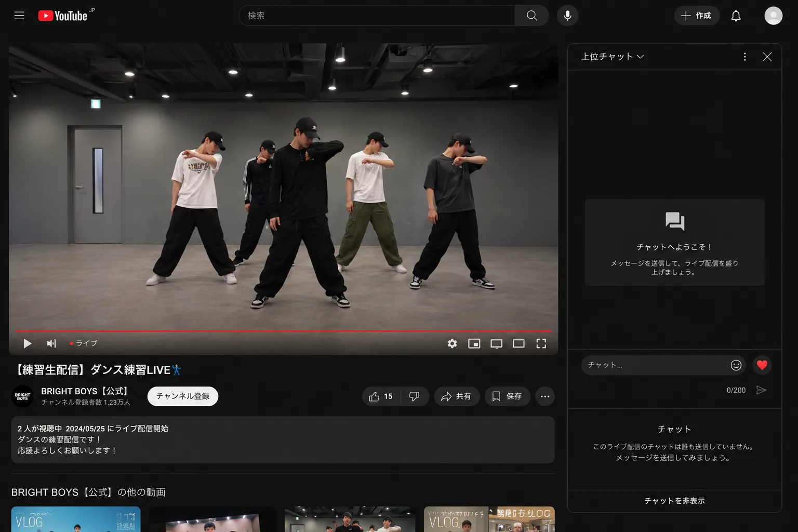This screenshot has width=798, height=532.
Task: Open BRIGHT BOYS【公式】 channel name link
Action: coord(85,391)
